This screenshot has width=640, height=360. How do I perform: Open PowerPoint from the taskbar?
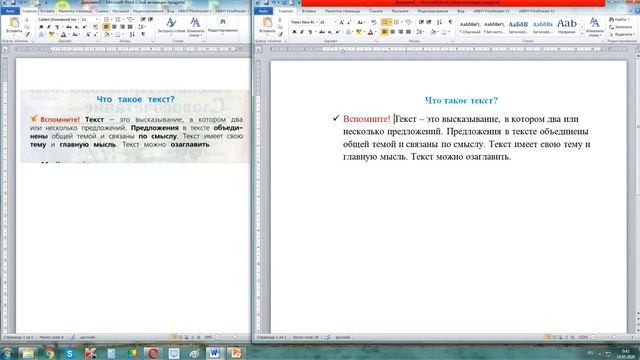pyautogui.click(x=235, y=353)
